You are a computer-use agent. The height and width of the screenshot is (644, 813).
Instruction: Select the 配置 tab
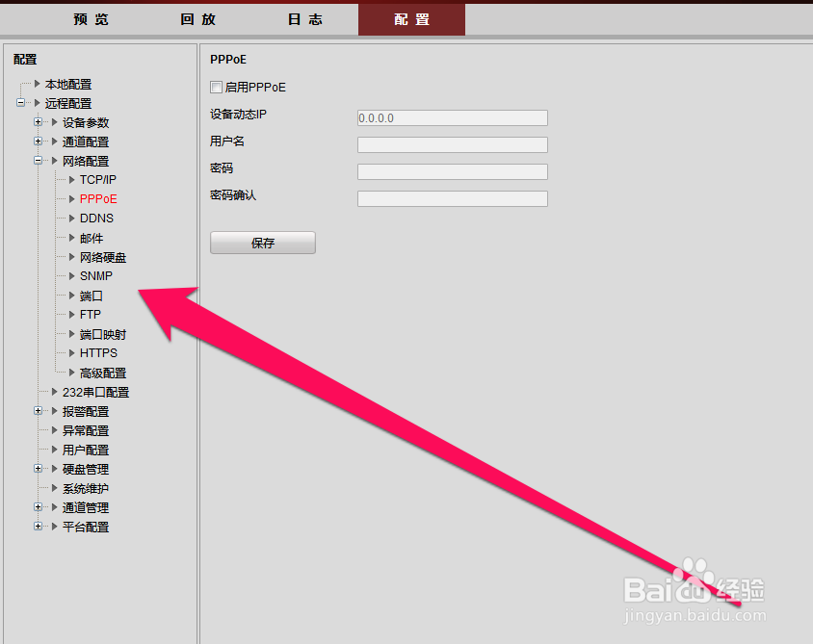411,19
